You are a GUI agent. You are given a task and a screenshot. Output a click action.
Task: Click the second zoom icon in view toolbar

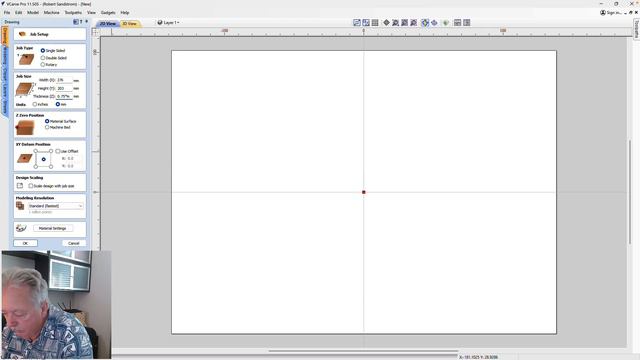pyautogui.click(x=404, y=23)
